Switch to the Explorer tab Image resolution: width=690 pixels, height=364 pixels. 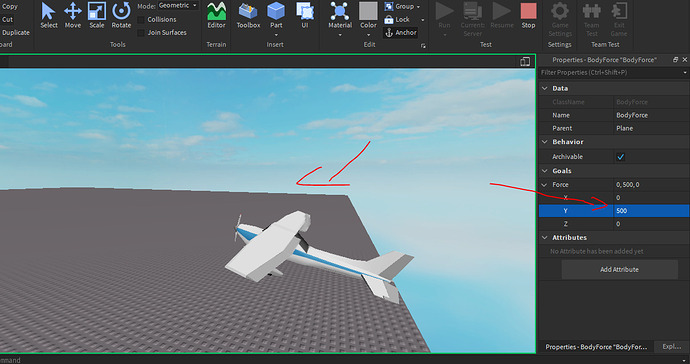(x=671, y=347)
